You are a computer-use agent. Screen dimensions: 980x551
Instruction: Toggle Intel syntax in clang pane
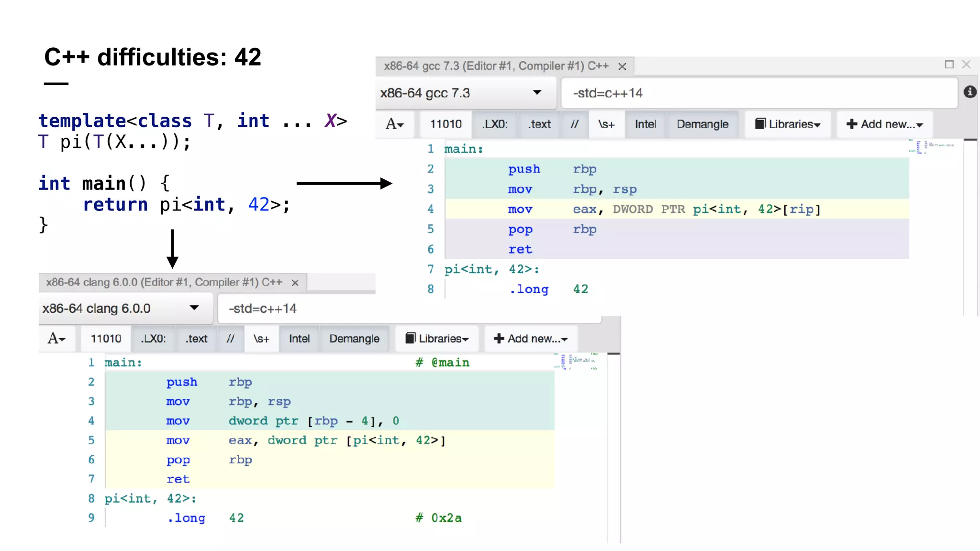299,339
